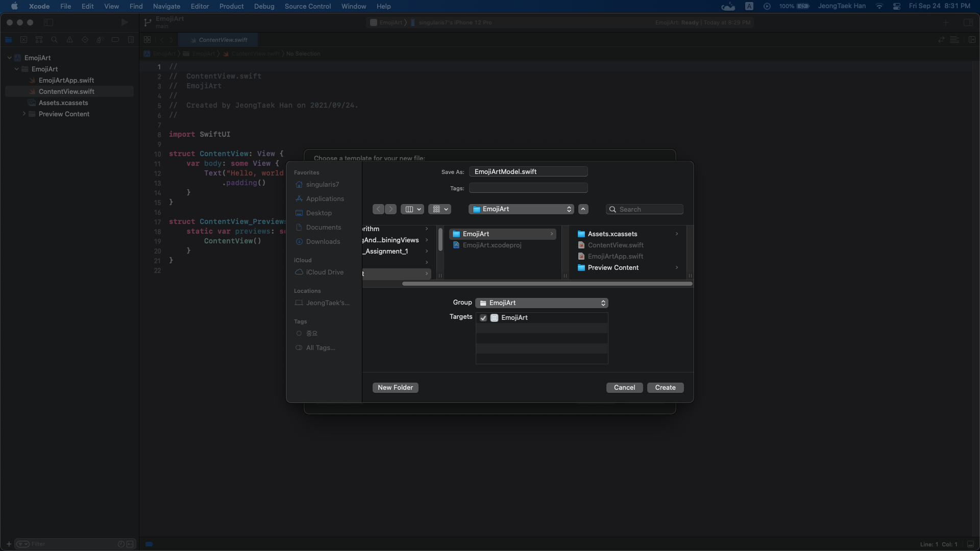Click the Create button
Viewport: 980px width, 551px height.
pos(665,388)
